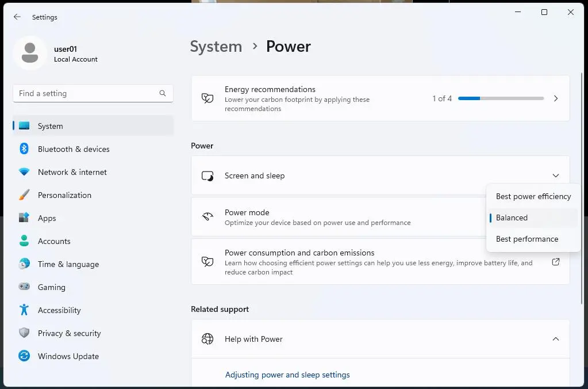Click the Bluetooth icon in sidebar
The image size is (588, 389).
point(24,148)
